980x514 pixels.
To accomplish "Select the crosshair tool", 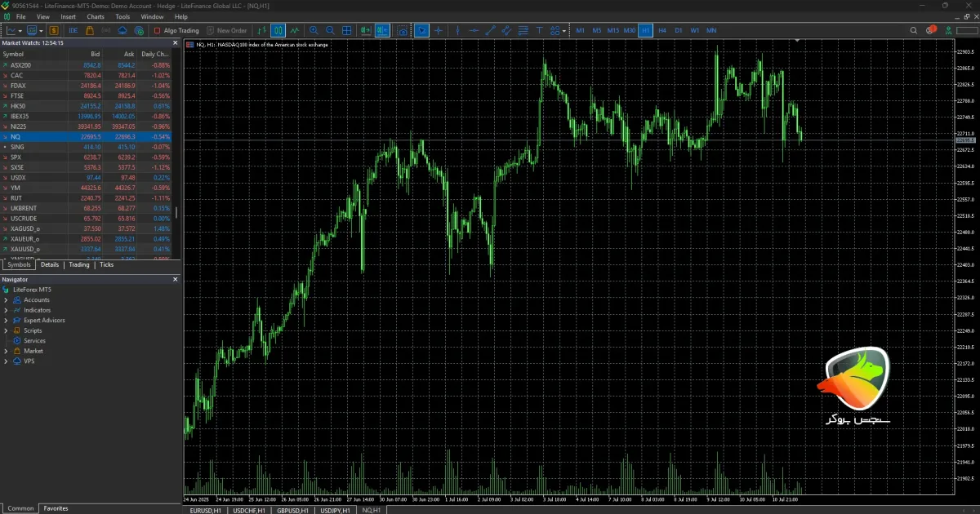I will (439, 30).
